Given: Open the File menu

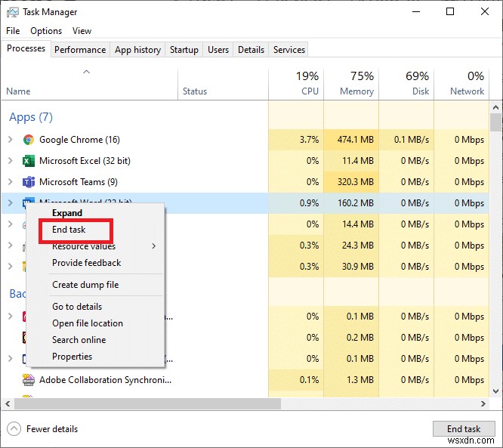Looking at the screenshot, I should click(x=13, y=31).
